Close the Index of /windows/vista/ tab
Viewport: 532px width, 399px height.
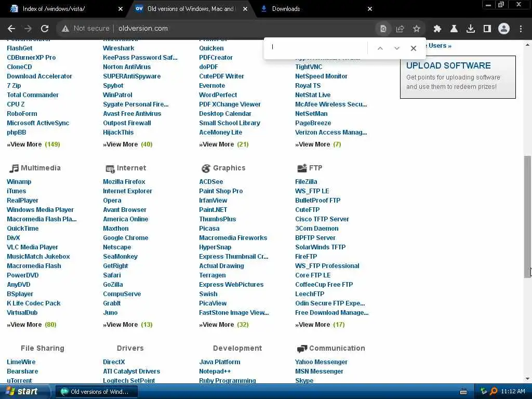click(121, 9)
